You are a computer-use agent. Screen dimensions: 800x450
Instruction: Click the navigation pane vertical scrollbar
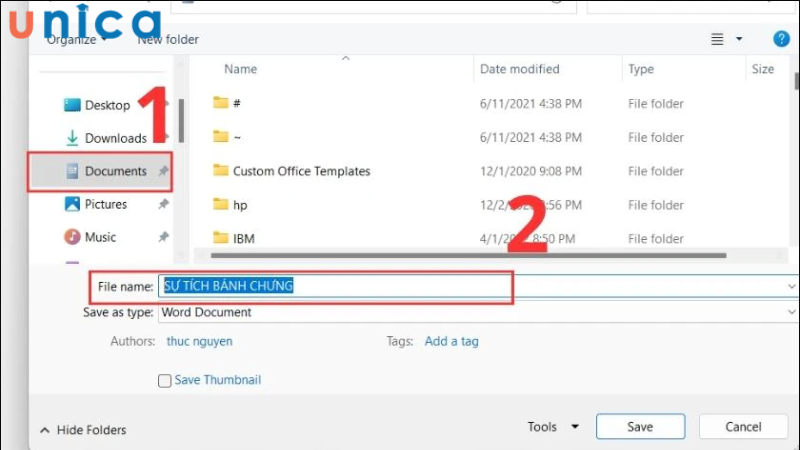tap(181, 121)
